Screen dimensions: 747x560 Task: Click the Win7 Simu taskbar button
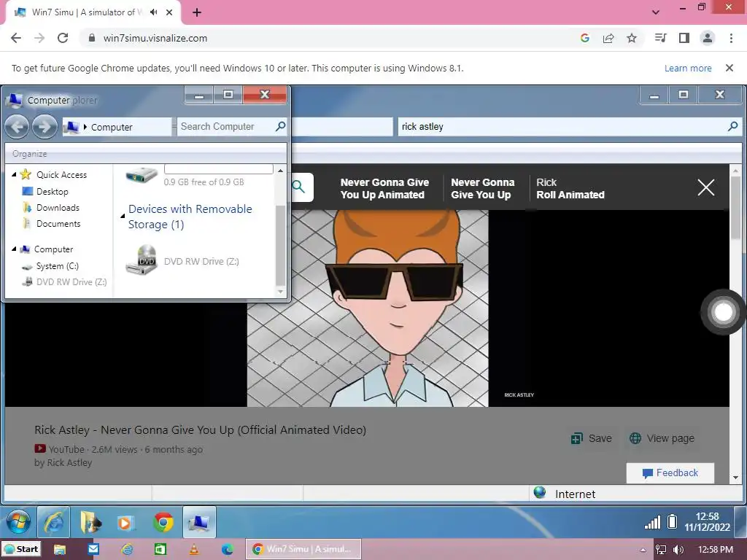tap(303, 549)
